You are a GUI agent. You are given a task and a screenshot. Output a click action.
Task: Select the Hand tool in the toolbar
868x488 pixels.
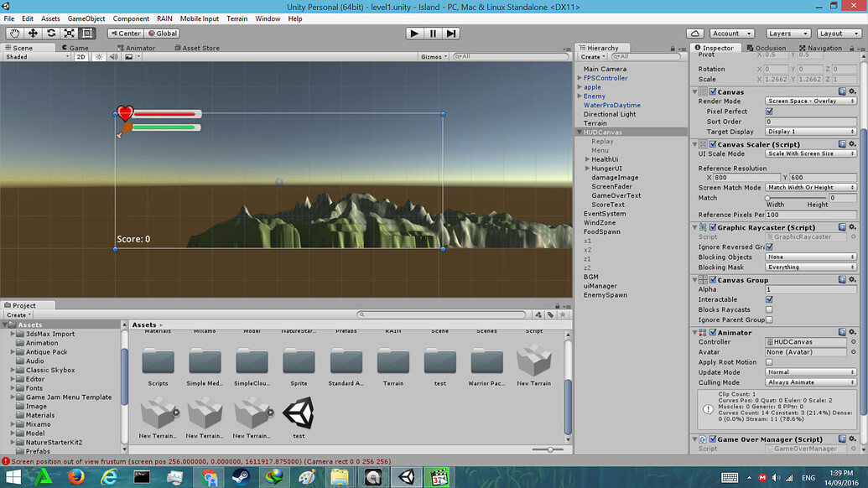tap(14, 33)
